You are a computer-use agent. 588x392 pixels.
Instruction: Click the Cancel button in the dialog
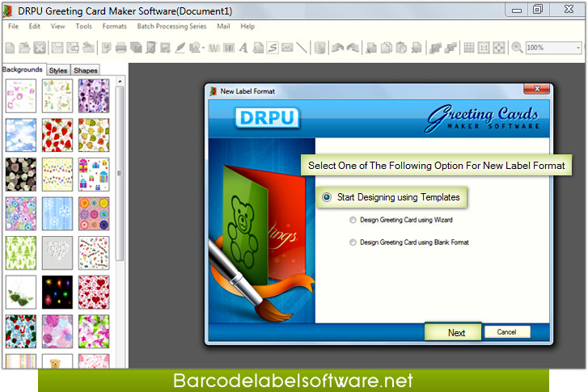click(x=506, y=332)
